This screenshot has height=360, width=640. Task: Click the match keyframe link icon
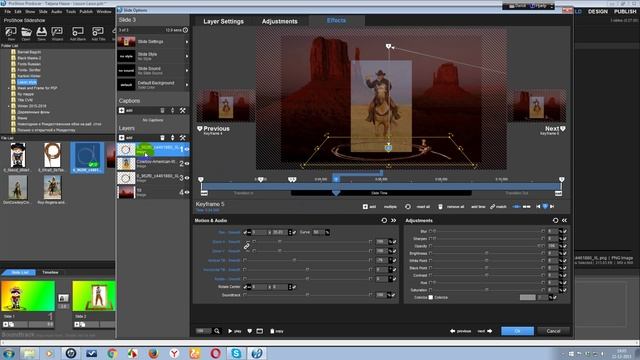(493, 207)
